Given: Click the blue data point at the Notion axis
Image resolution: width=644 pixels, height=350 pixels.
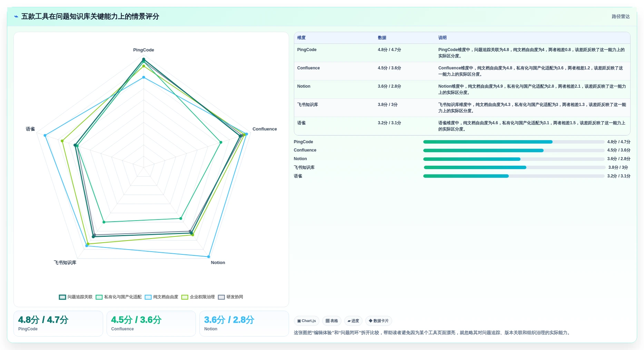Looking at the screenshot, I should [x=208, y=257].
